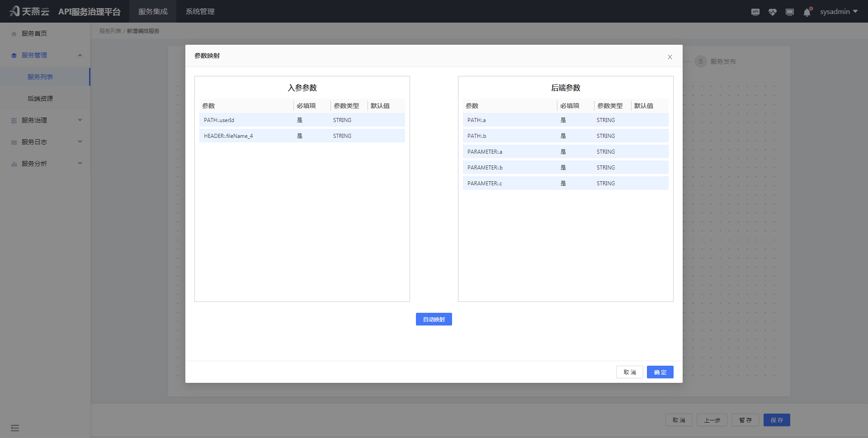Open the sysadmin user dropdown
This screenshot has height=438, width=868.
point(839,11)
